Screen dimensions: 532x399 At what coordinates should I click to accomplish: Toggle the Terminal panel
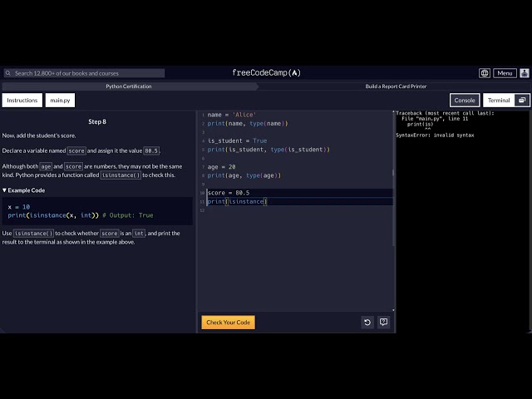(499, 100)
